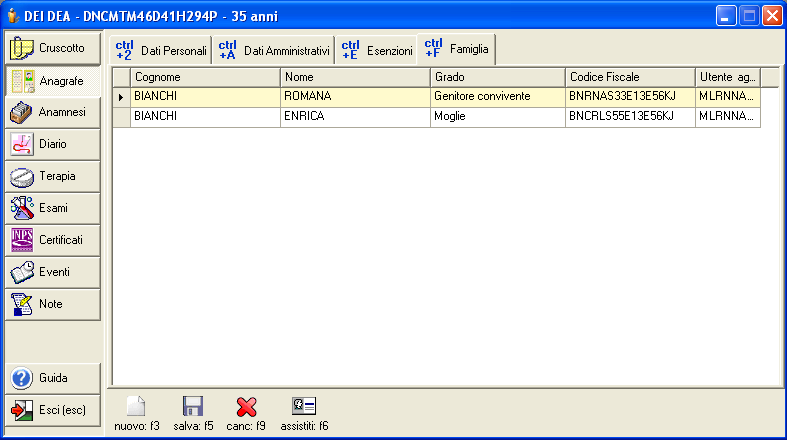Delete using the canc red X
Screen dimensions: 787x440
246,407
